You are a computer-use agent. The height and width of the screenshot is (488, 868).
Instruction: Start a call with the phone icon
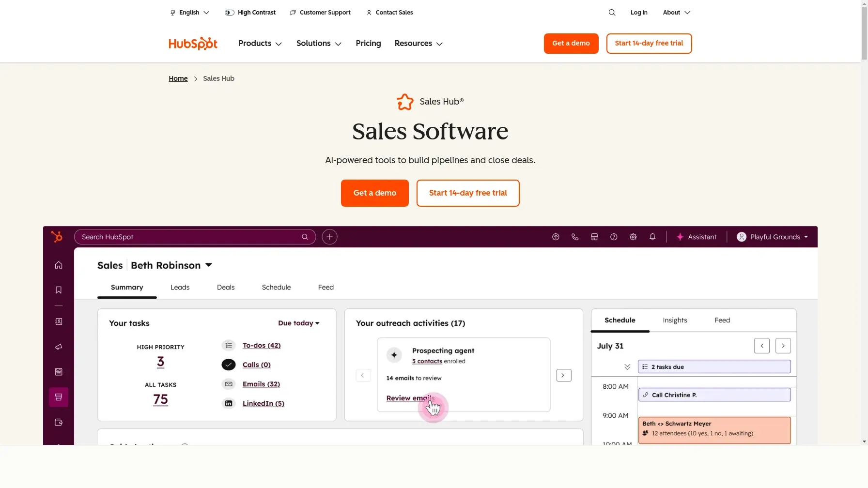coord(575,237)
